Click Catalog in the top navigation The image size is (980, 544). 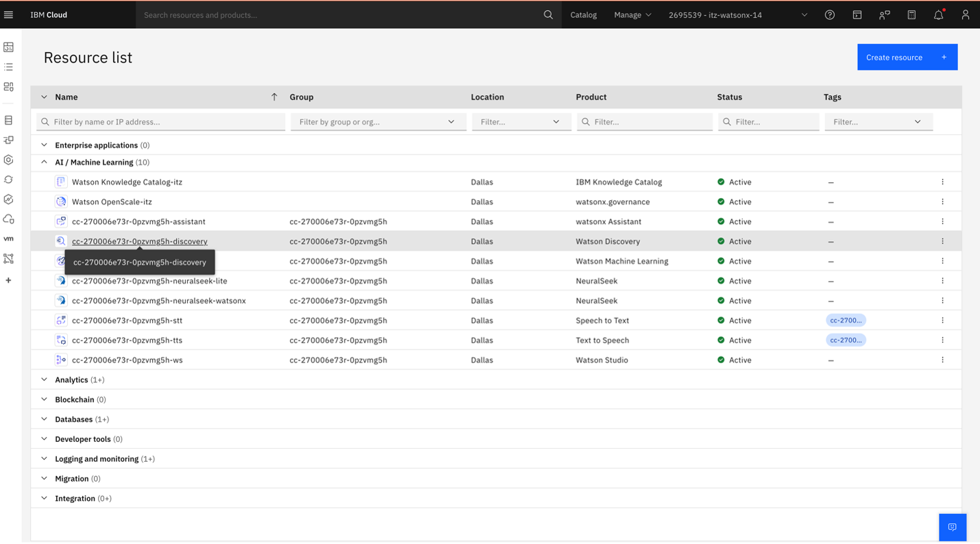(583, 14)
